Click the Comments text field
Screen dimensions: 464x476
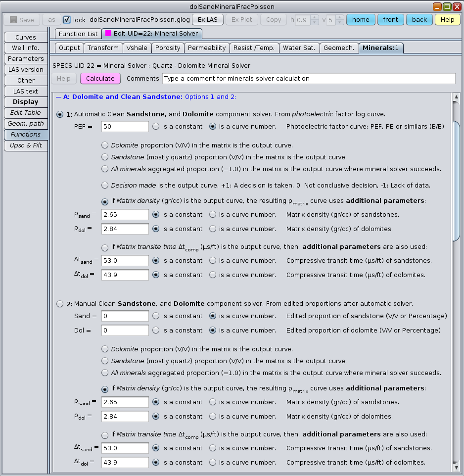309,79
